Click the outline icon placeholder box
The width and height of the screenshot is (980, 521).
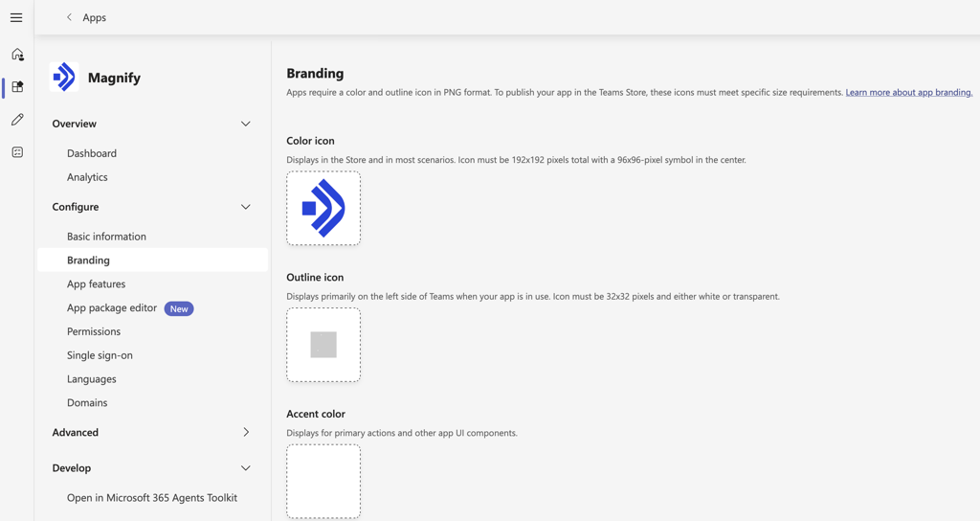click(323, 345)
